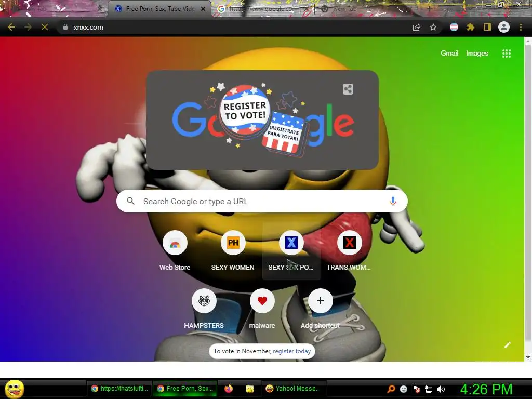Open the Google apps grid
Screen dimensions: 532x399
[506, 54]
